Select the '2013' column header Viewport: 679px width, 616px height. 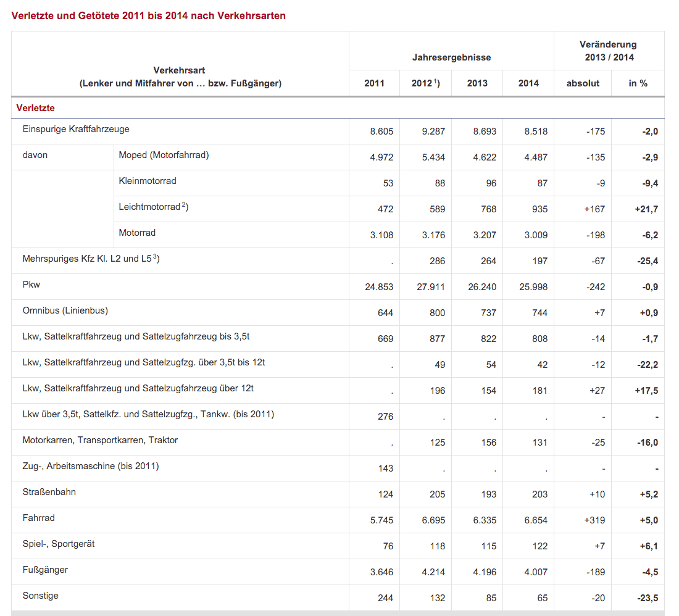pyautogui.click(x=477, y=83)
